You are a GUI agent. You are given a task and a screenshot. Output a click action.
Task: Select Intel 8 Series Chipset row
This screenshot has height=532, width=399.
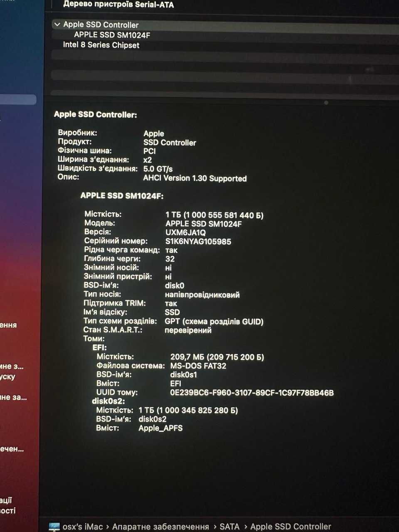tap(101, 45)
